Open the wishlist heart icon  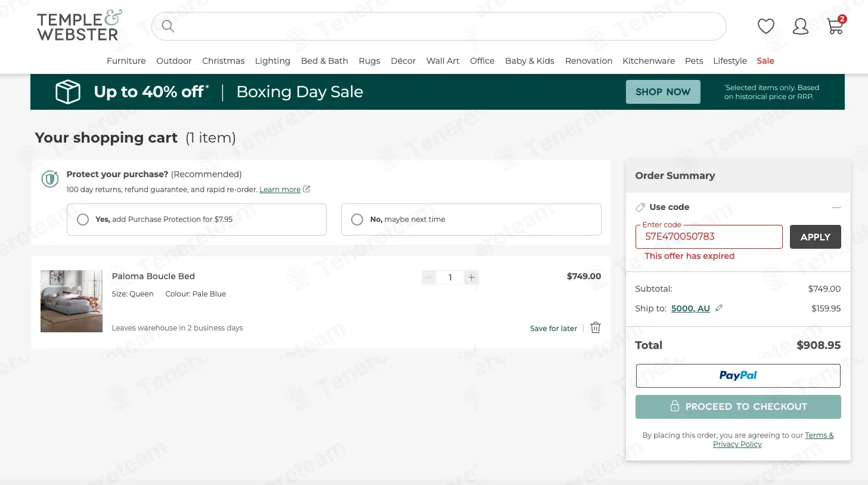[x=765, y=26]
